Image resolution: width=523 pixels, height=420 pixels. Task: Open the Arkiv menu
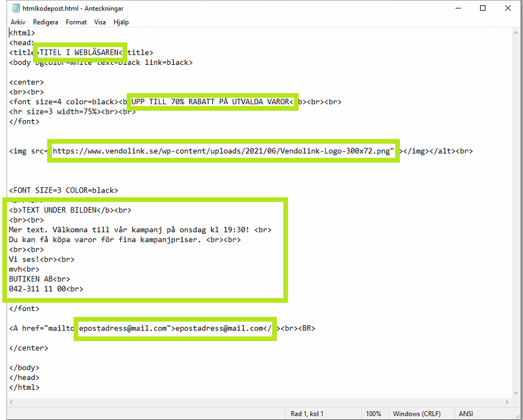(x=18, y=22)
